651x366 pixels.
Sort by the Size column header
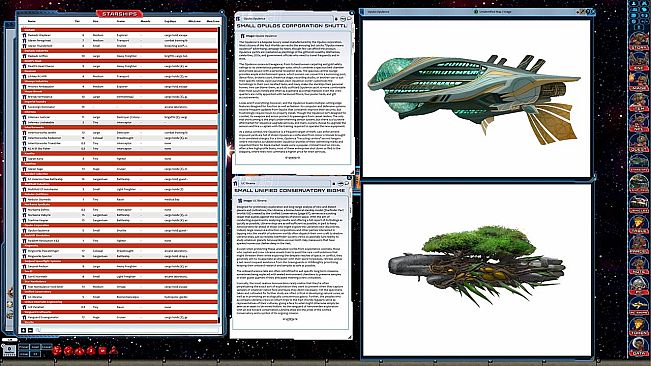[95, 21]
